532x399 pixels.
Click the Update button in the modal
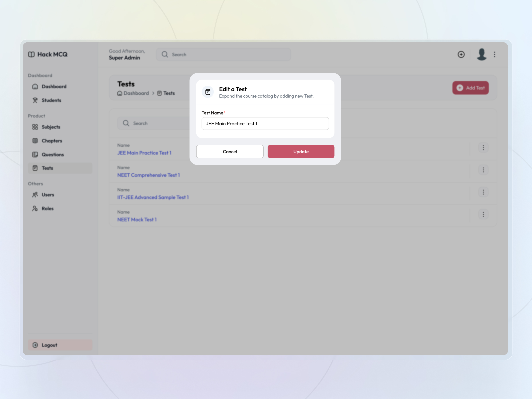point(301,152)
